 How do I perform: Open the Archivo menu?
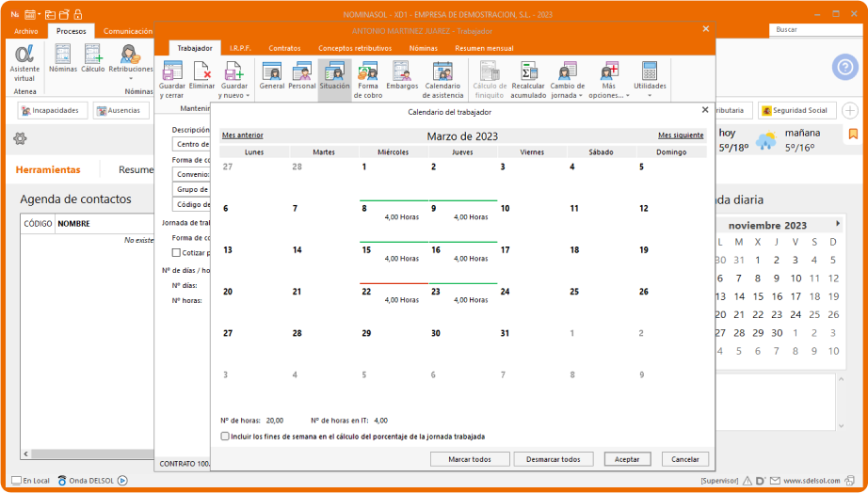click(x=26, y=32)
